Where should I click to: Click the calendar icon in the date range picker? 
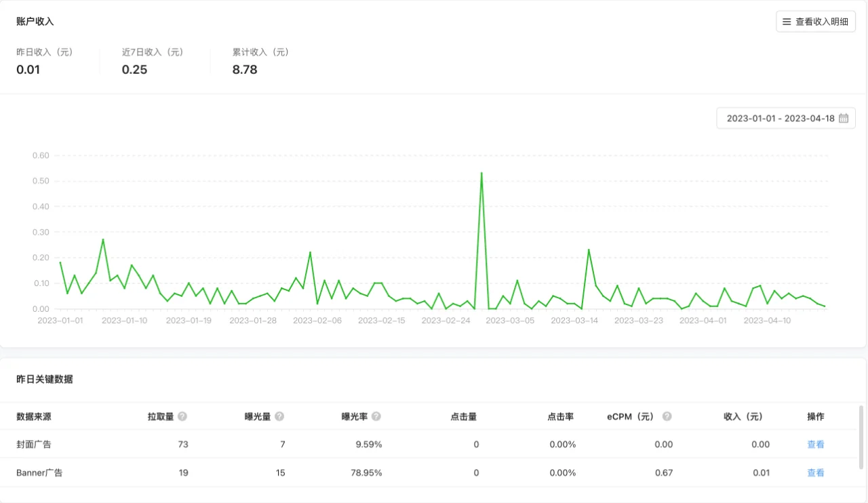(x=843, y=117)
